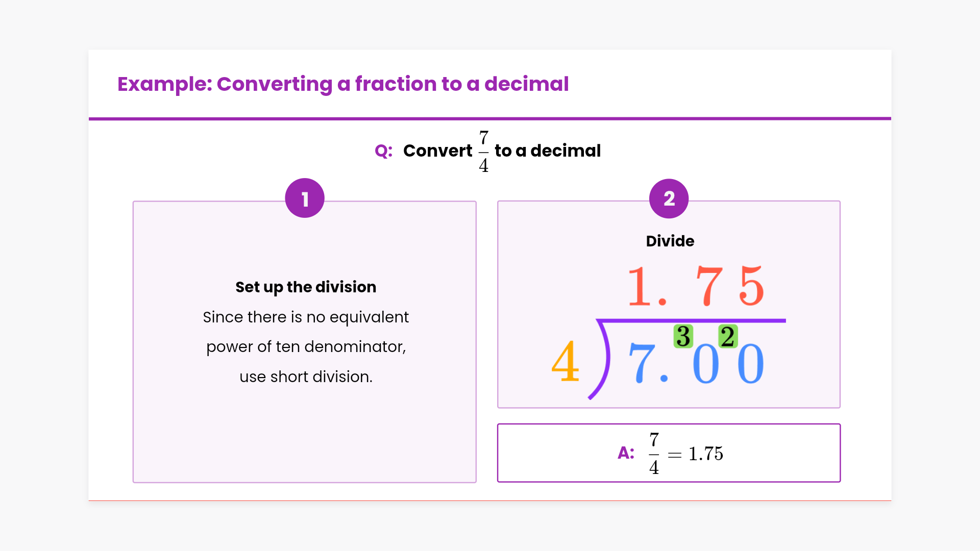Click the purple long division bracket

coord(603,357)
